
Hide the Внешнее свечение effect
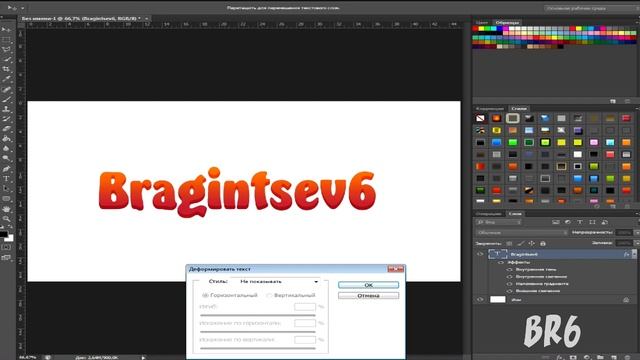(x=509, y=291)
